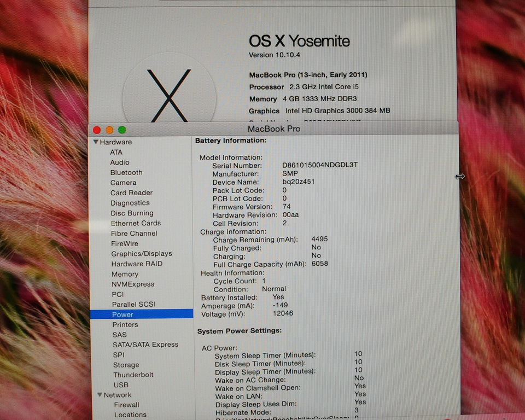Click the Hardware category label
This screenshot has height=420, width=525.
click(x=115, y=142)
